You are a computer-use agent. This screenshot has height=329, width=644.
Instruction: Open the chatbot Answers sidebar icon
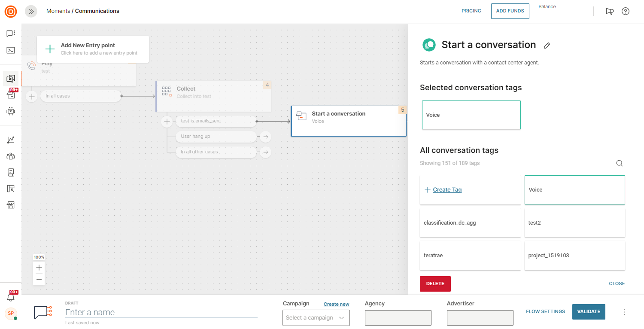pyautogui.click(x=11, y=111)
